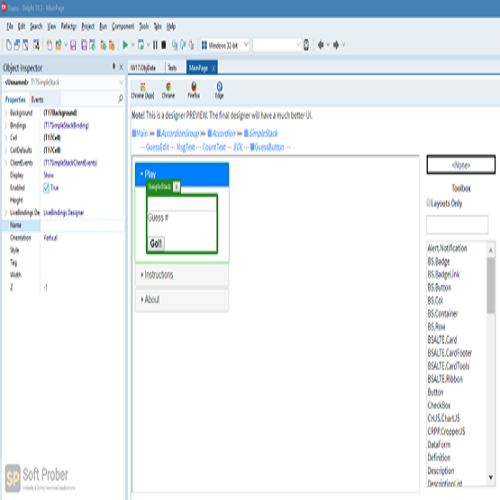Switch to the Tests editor tab
The image size is (500, 500).
pos(172,68)
